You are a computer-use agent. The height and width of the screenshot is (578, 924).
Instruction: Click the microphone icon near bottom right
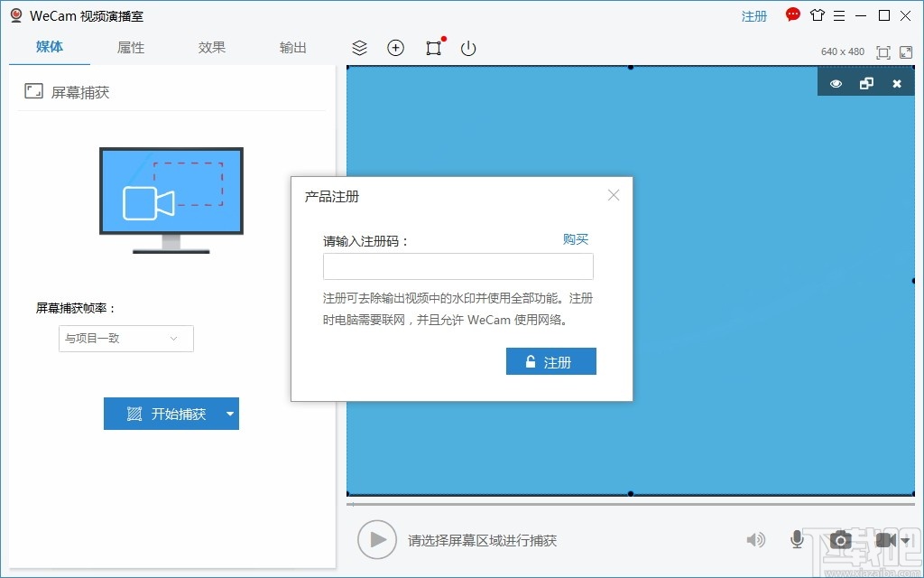(797, 539)
